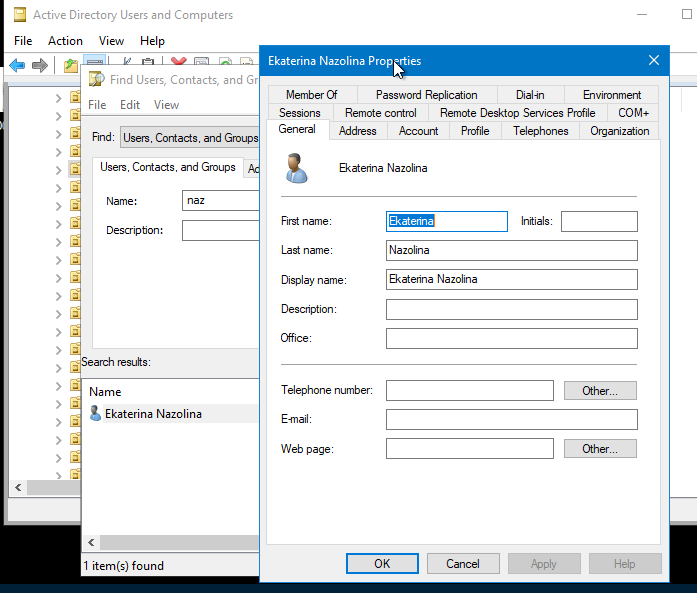The image size is (697, 593).
Task: Switch to the Account tab
Action: [x=418, y=131]
